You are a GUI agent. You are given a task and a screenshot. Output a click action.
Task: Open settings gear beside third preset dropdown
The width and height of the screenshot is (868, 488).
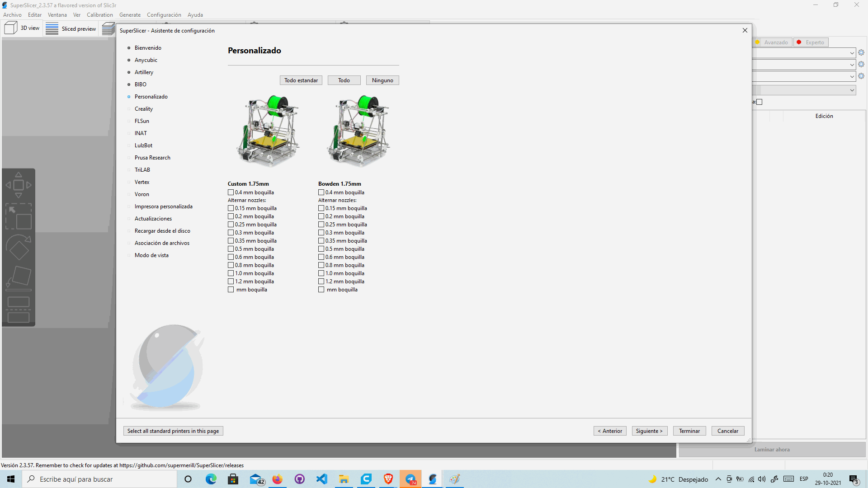(861, 76)
